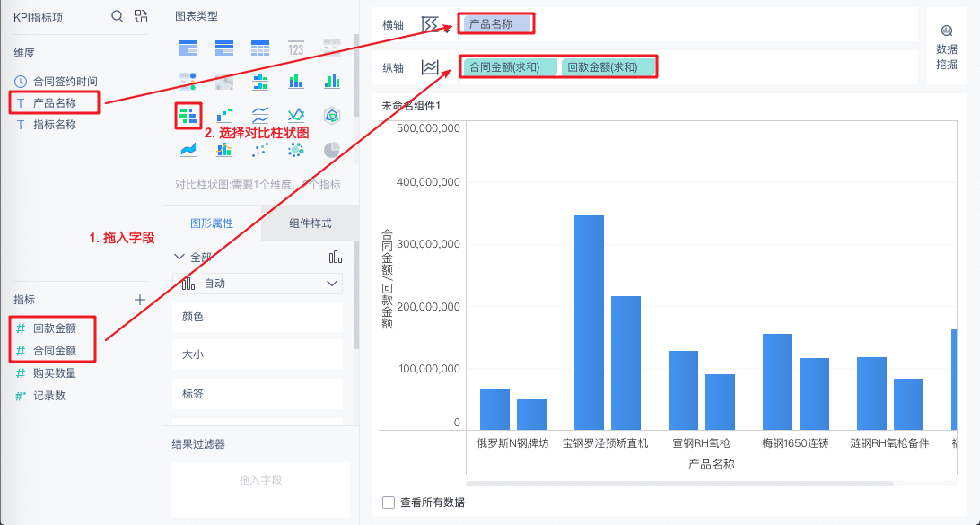The width and height of the screenshot is (980, 525).
Task: Select the 指标名称 dimension field
Action: (55, 125)
